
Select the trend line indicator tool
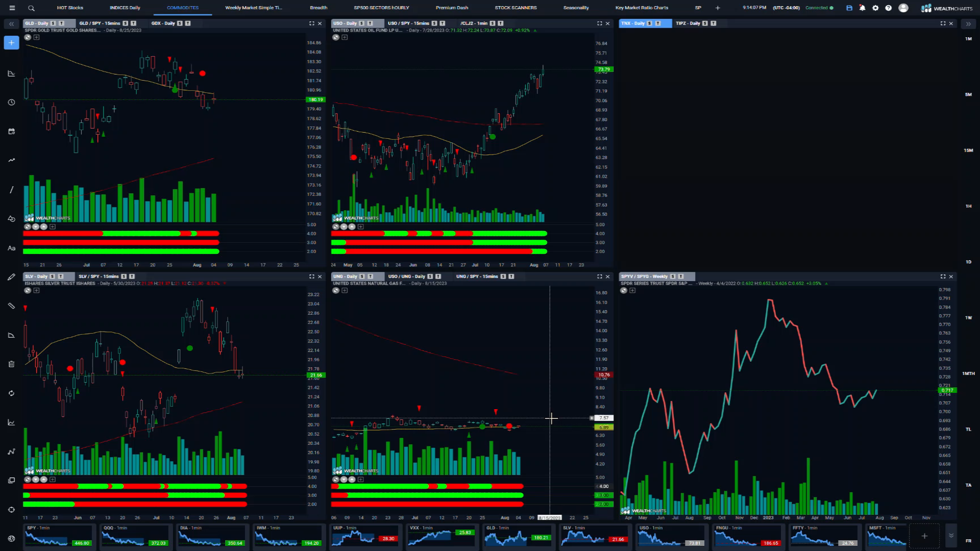point(11,160)
